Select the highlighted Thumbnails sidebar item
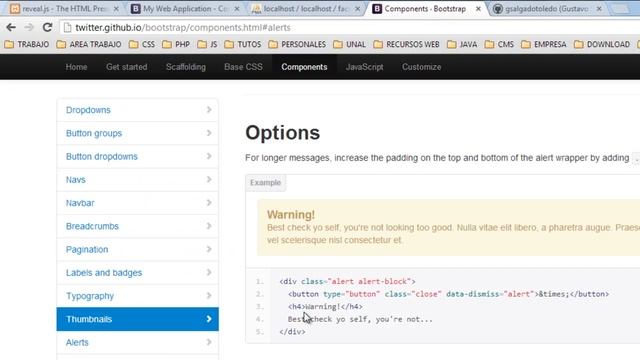The image size is (640, 360). point(138,319)
